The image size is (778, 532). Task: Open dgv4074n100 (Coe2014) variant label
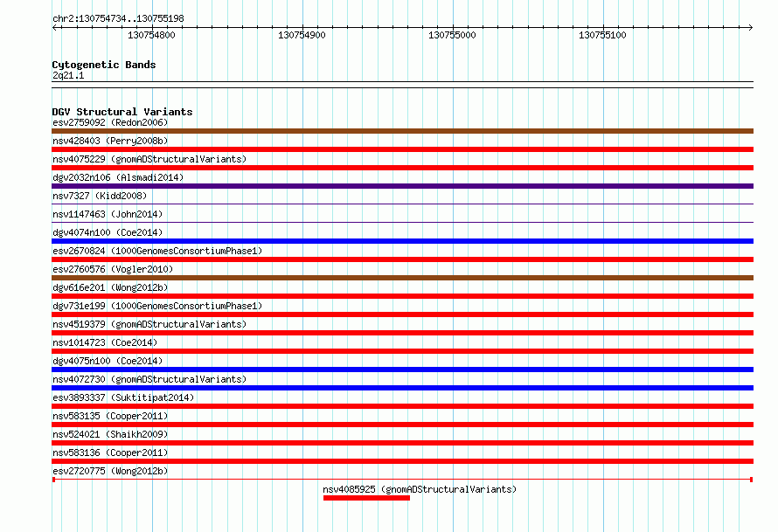tap(108, 232)
